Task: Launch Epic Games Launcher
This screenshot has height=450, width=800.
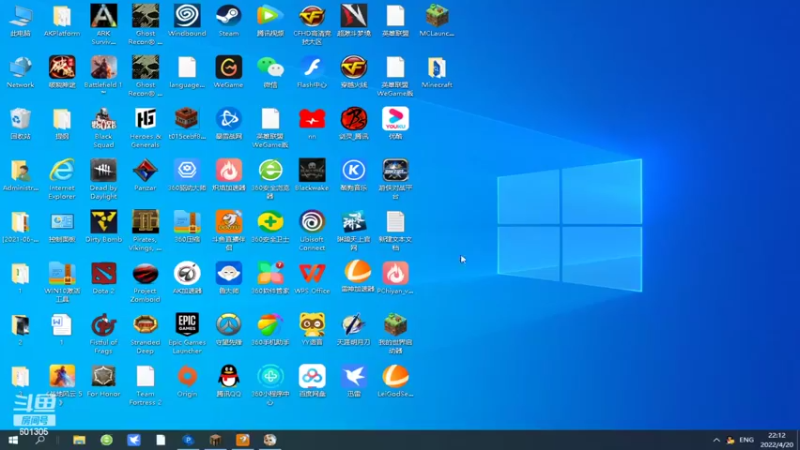Action: (187, 333)
